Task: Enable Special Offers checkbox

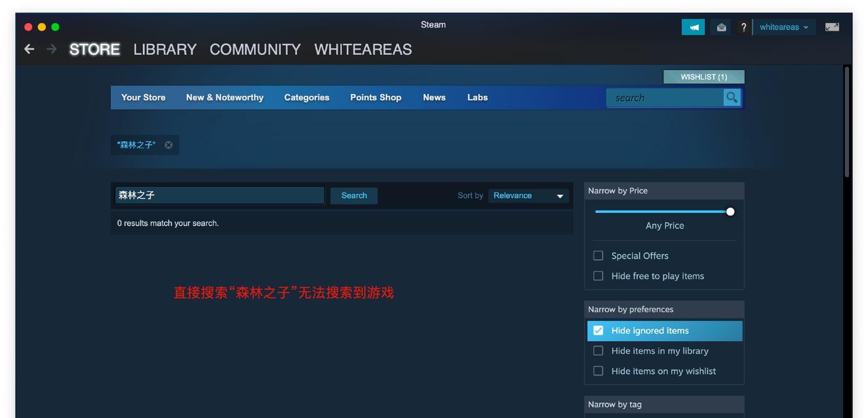Action: [598, 255]
